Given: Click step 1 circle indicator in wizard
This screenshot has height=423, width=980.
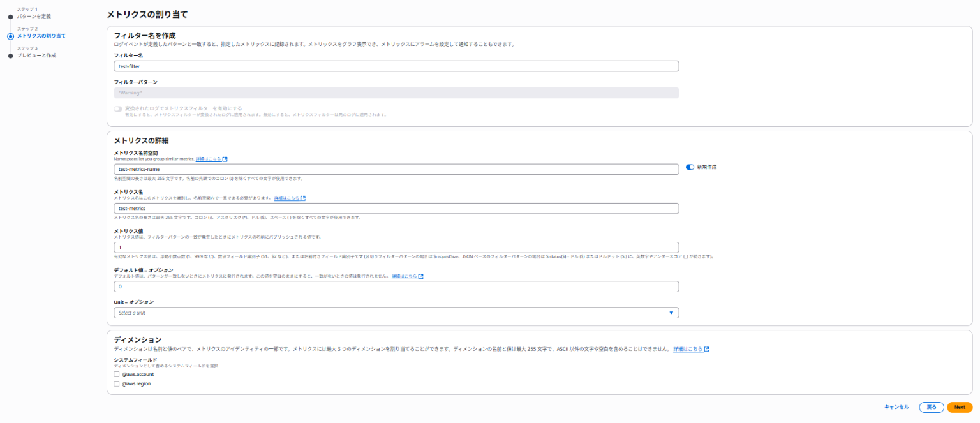Looking at the screenshot, I should point(11,17).
